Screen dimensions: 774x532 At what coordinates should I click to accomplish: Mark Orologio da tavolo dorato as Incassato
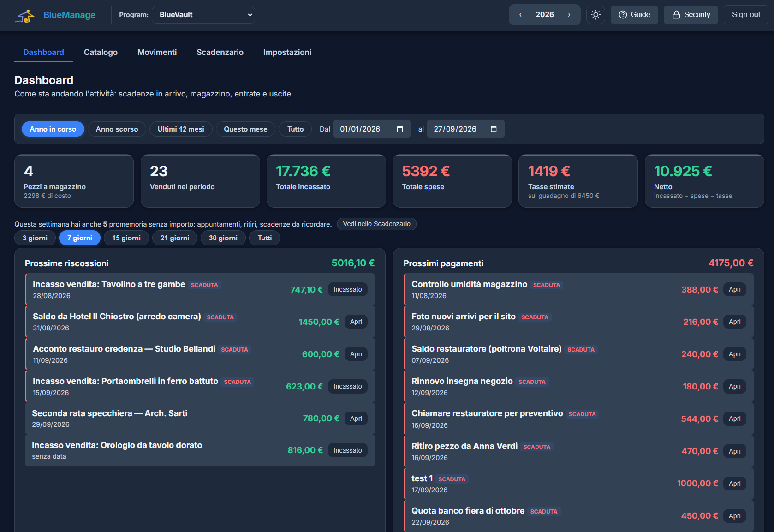point(348,450)
